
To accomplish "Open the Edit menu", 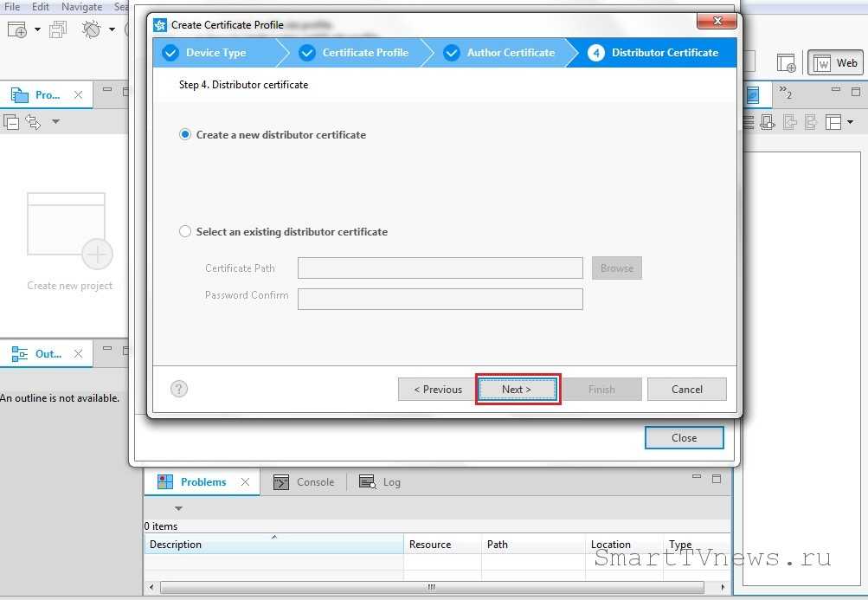I will coord(40,6).
